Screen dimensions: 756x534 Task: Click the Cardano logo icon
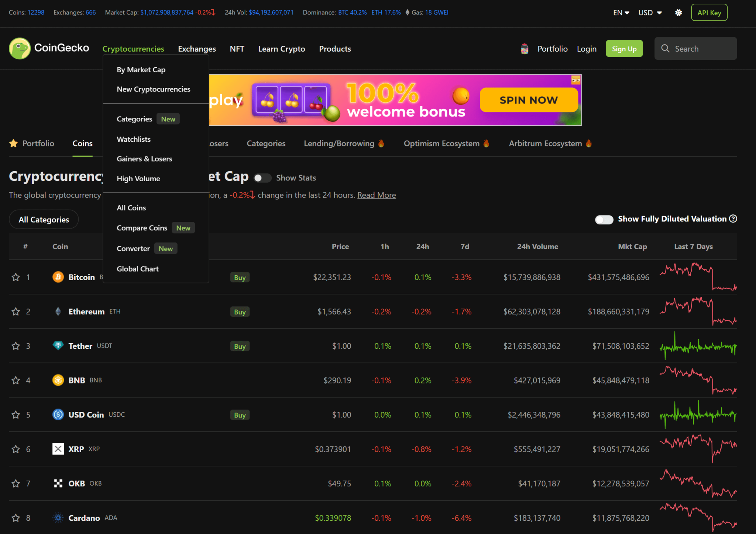(x=58, y=518)
